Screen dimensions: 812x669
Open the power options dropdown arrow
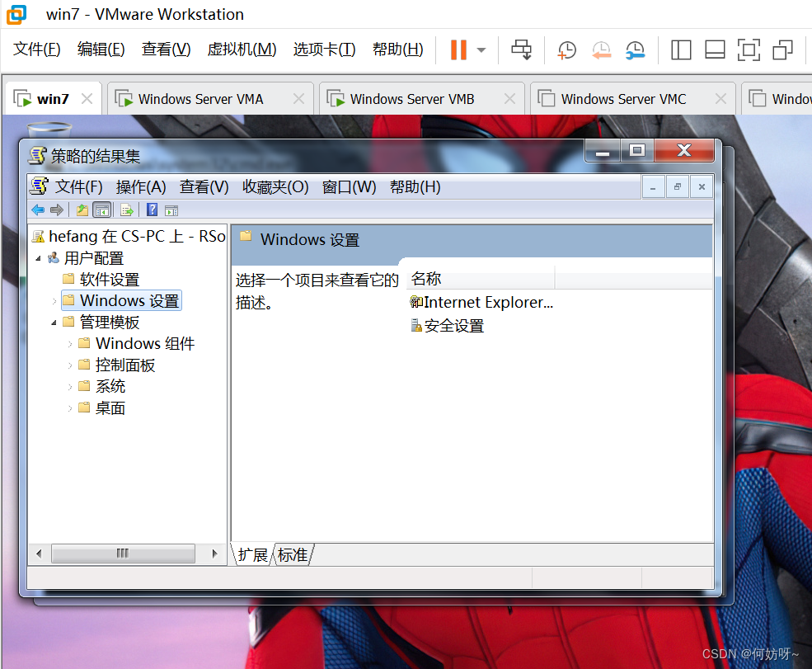point(481,49)
